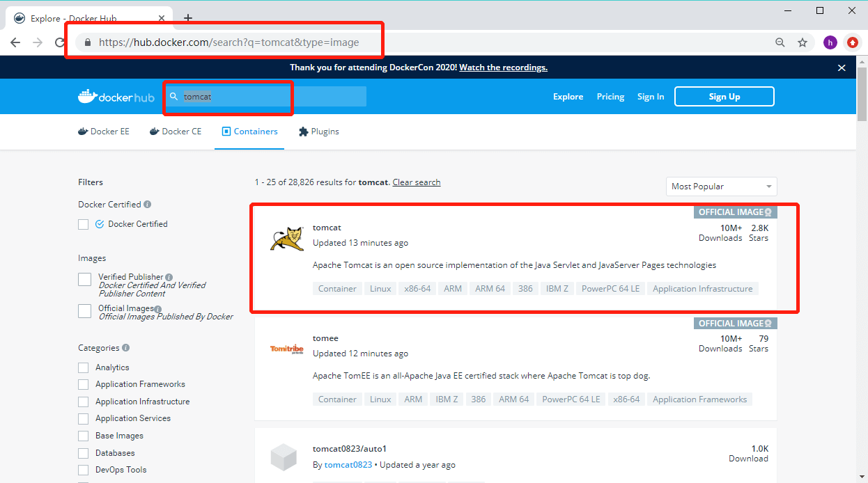Click the Docker Hub favicon on browser tab
The height and width of the screenshot is (483, 868).
20,18
